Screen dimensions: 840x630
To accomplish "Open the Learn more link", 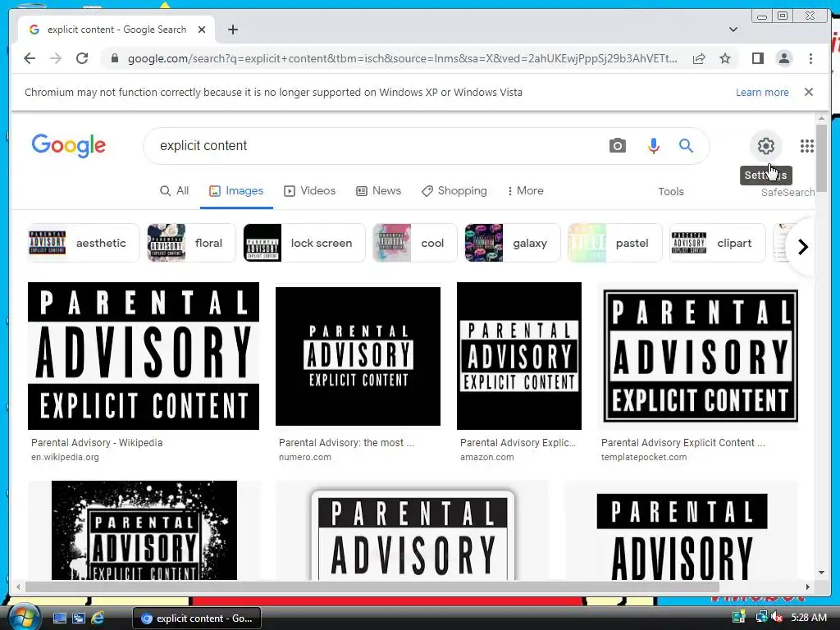I will [x=762, y=92].
